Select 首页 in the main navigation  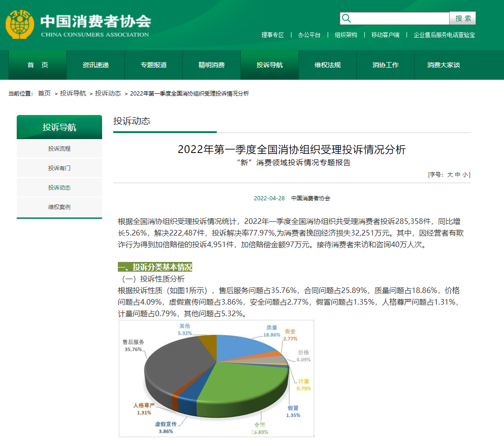pyautogui.click(x=38, y=65)
